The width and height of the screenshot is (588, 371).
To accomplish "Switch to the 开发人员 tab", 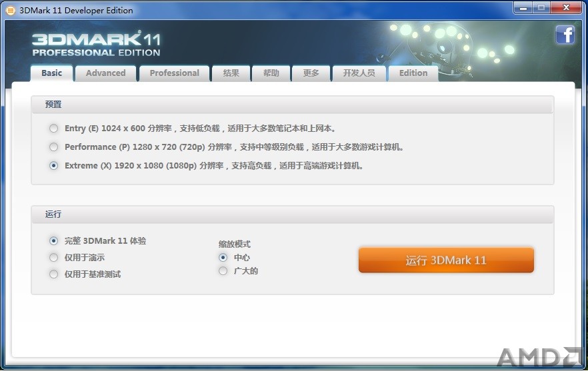I will (359, 73).
